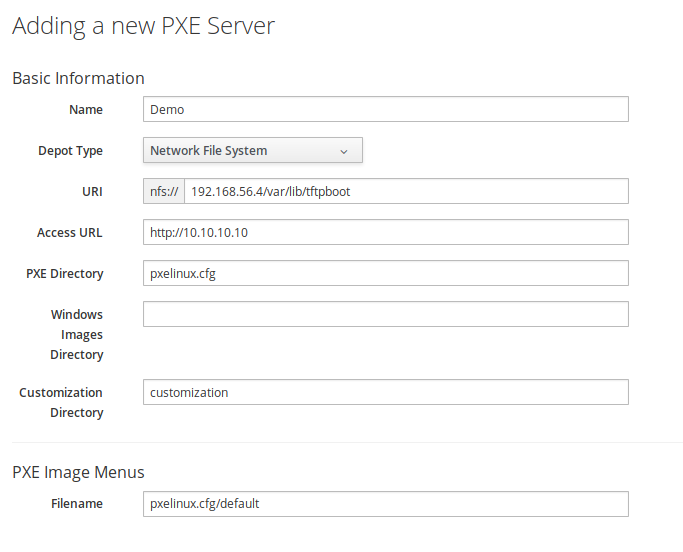Click the nfs:// prefix label
This screenshot has height=552, width=683.
pyautogui.click(x=164, y=191)
